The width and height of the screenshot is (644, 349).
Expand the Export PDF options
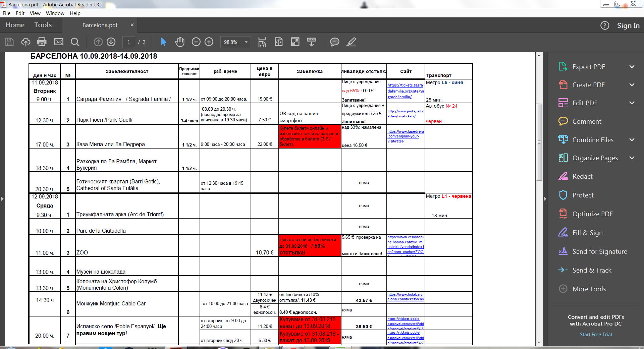[x=632, y=67]
